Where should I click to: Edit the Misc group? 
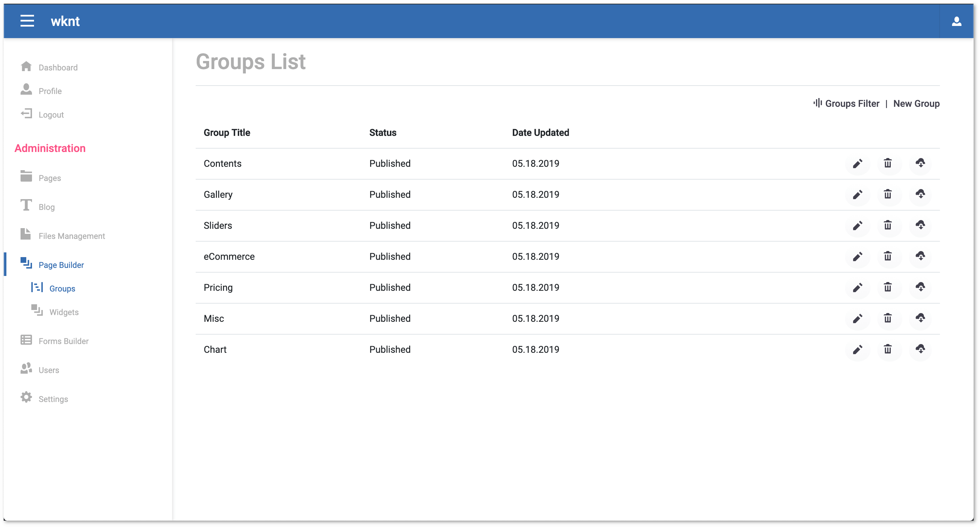click(x=857, y=319)
